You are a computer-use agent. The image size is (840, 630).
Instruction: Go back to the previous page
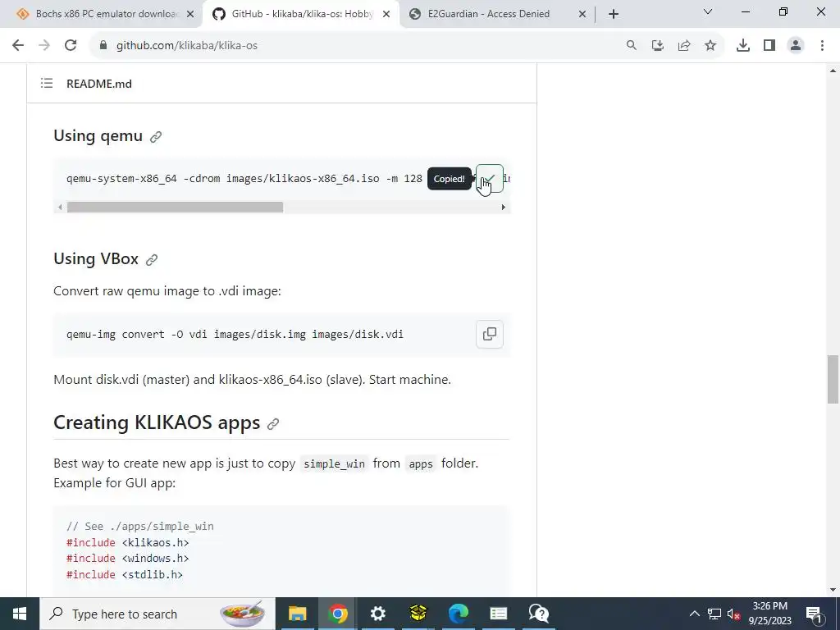pyautogui.click(x=18, y=46)
